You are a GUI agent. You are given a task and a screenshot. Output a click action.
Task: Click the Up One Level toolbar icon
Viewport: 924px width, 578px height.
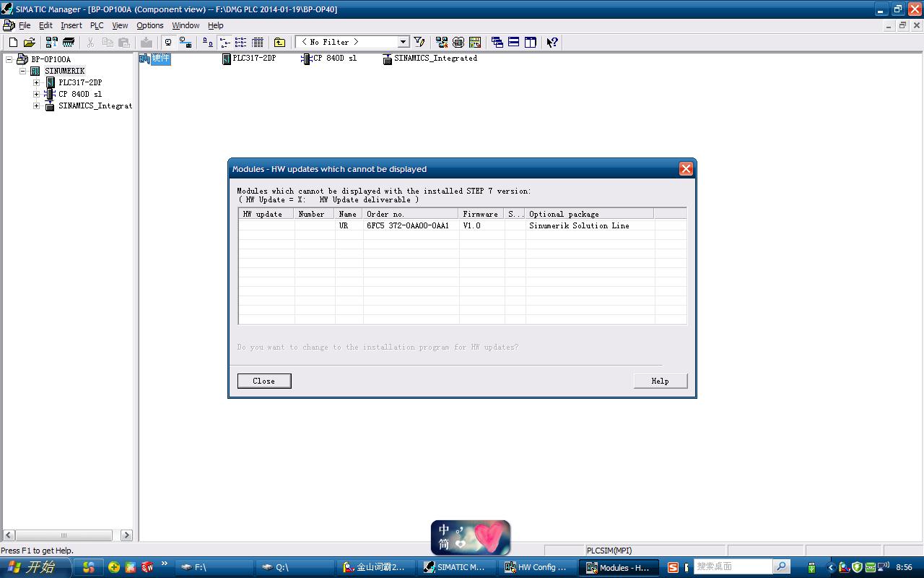coord(279,42)
